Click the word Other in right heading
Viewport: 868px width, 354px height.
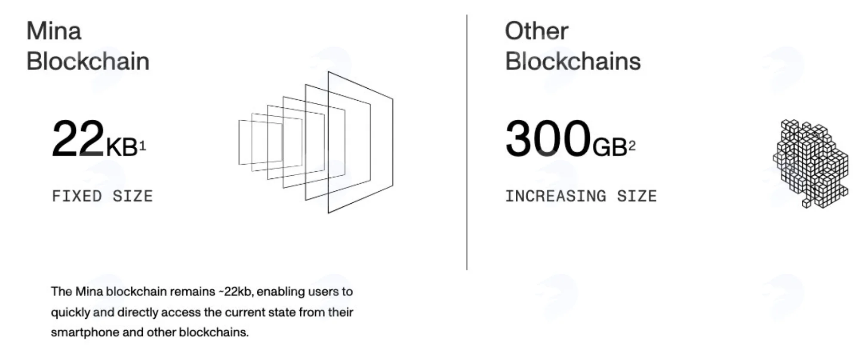point(536,31)
